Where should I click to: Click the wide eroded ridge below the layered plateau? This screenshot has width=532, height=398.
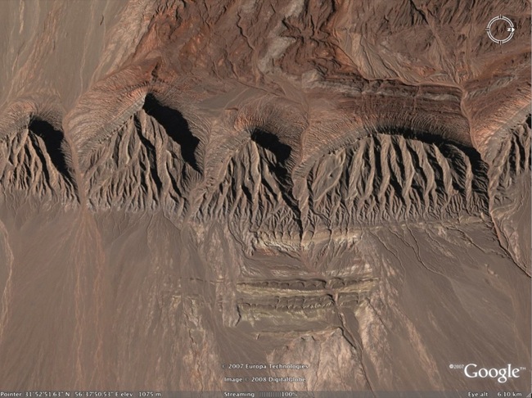(x=393, y=172)
